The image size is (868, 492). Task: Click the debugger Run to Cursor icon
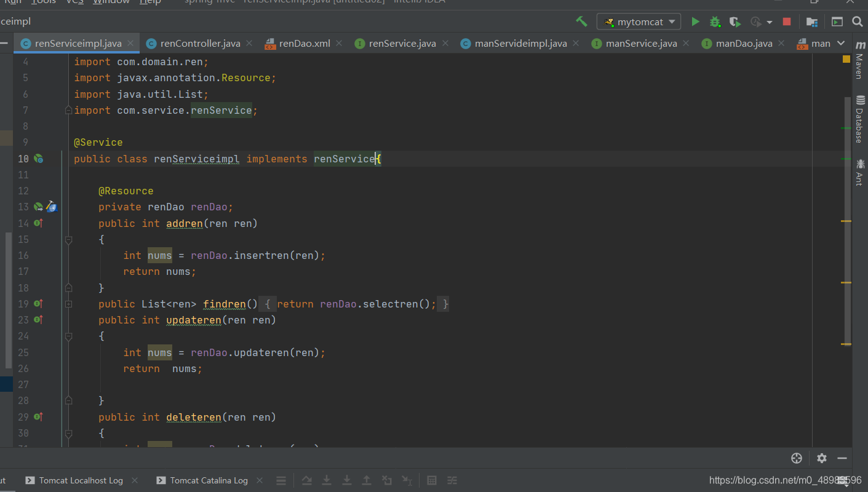[407, 480]
